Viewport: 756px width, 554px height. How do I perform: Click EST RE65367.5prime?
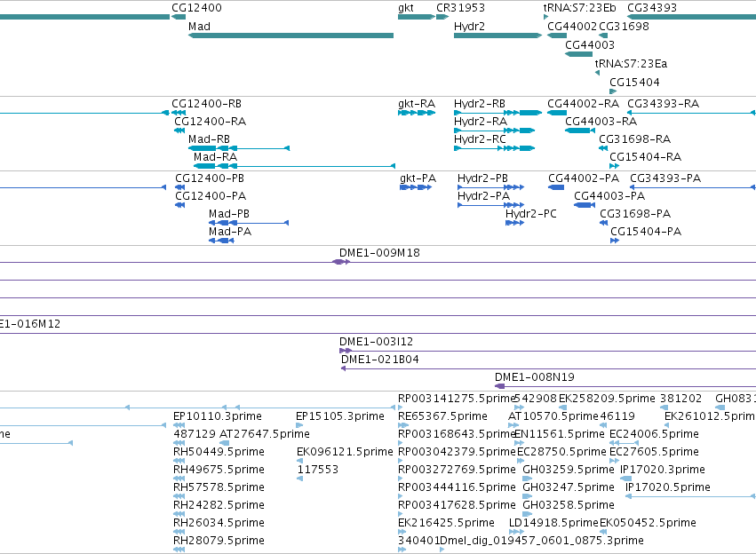tap(442, 416)
